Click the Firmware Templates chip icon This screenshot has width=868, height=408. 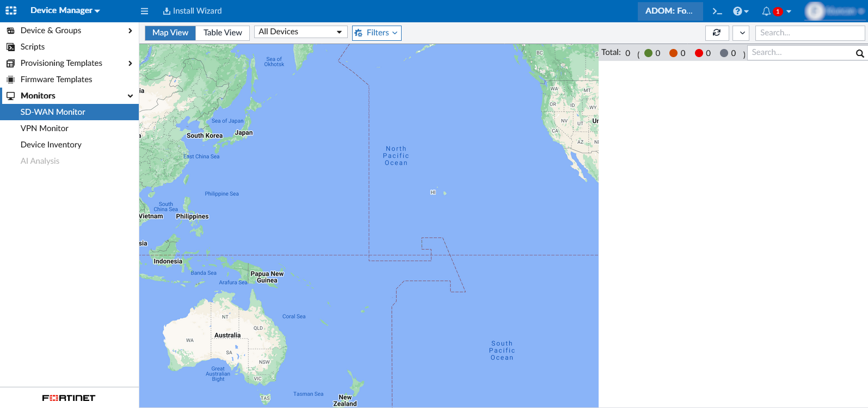coord(10,79)
